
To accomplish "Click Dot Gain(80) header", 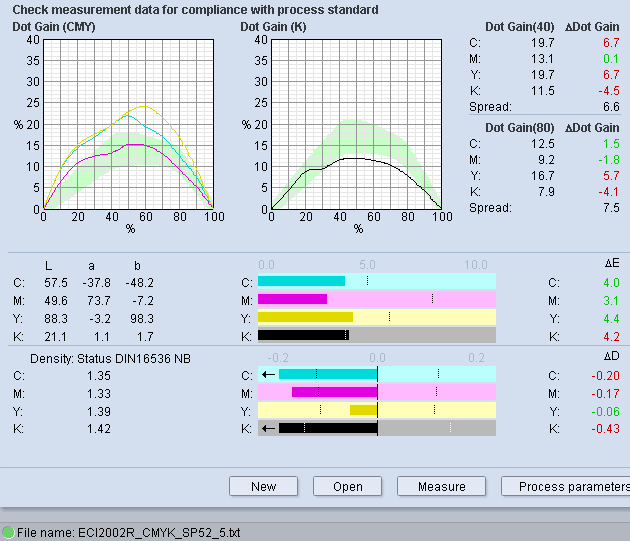I will (x=520, y=127).
